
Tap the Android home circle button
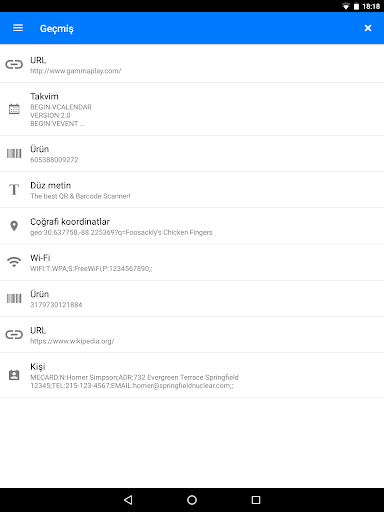pyautogui.click(x=192, y=500)
